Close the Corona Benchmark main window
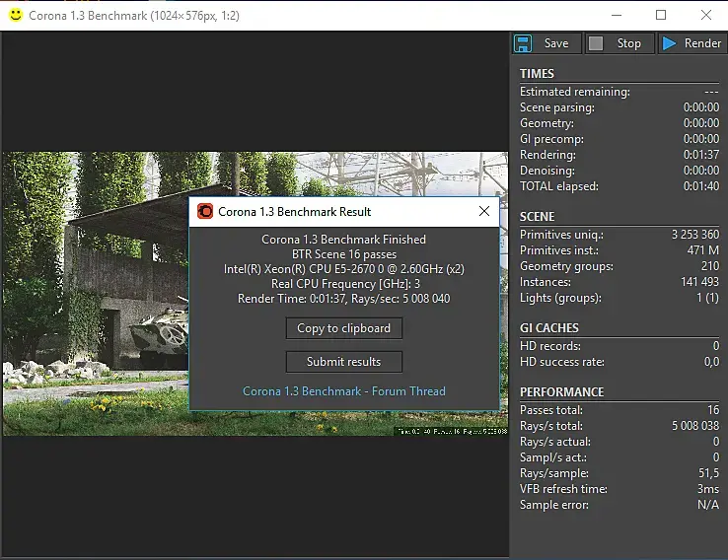728x560 pixels. coord(706,16)
